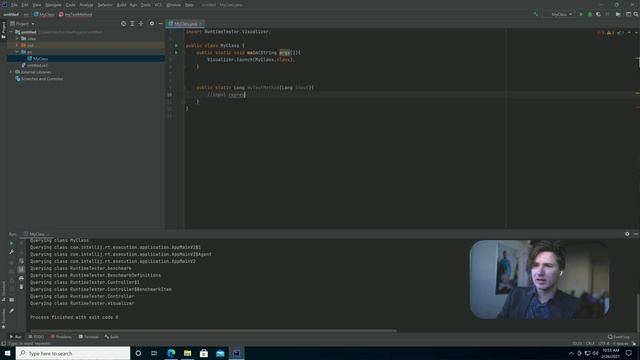Open the TODO tool window button

[36, 337]
